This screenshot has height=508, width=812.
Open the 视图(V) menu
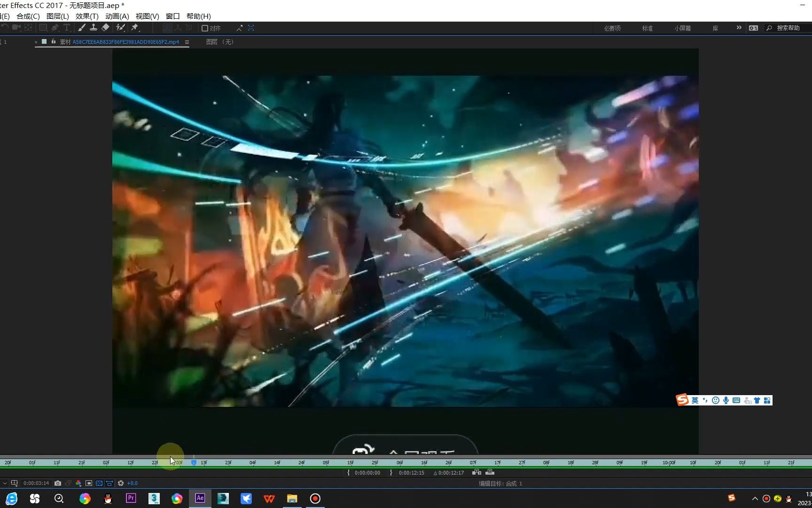point(148,16)
